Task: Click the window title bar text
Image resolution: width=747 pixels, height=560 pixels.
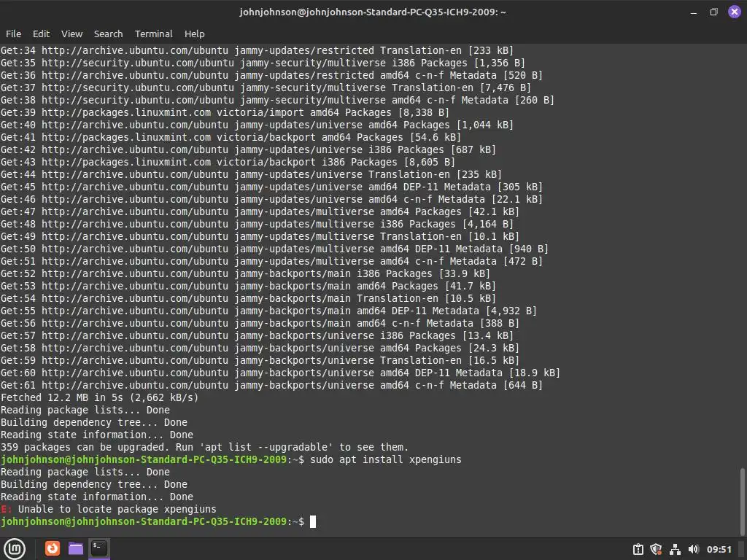Action: (373, 12)
